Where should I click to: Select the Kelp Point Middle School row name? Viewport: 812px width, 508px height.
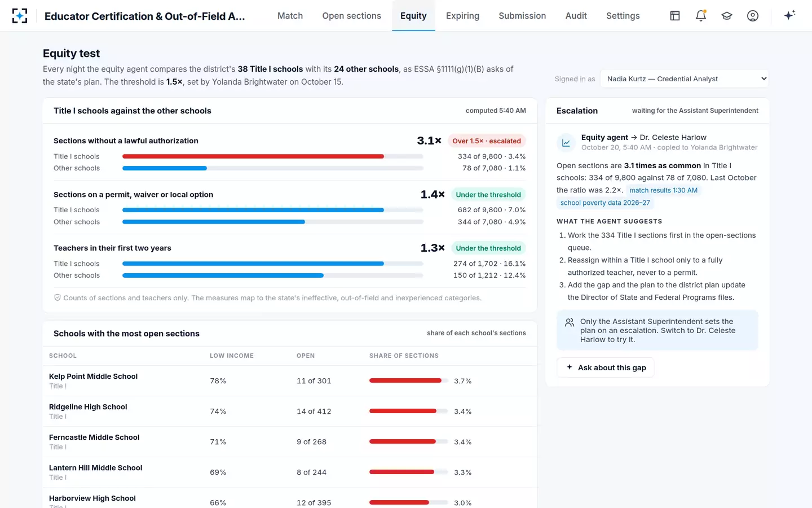coord(93,376)
